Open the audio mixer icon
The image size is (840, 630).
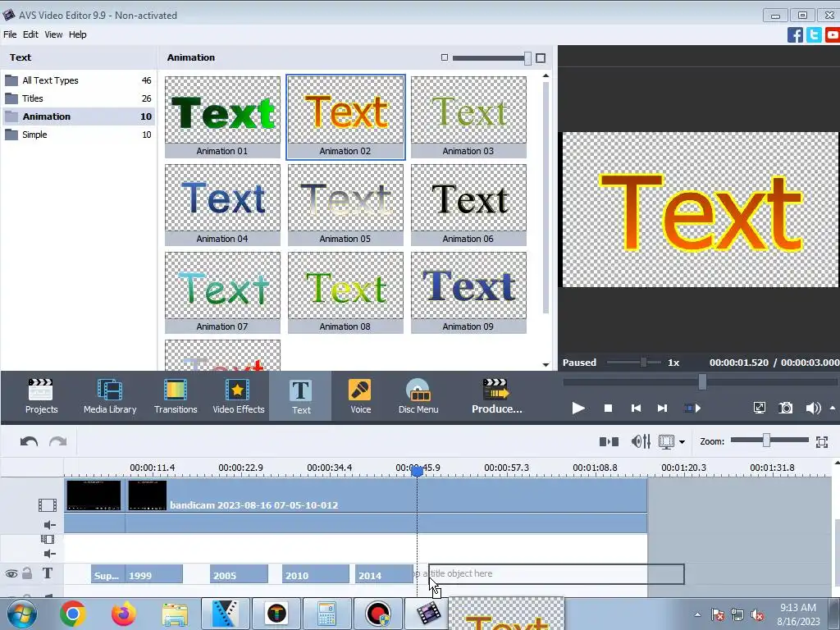point(641,441)
